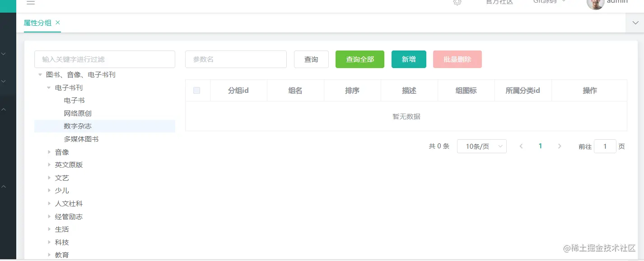
Task: Click the 批量删除 button
Action: click(x=457, y=60)
